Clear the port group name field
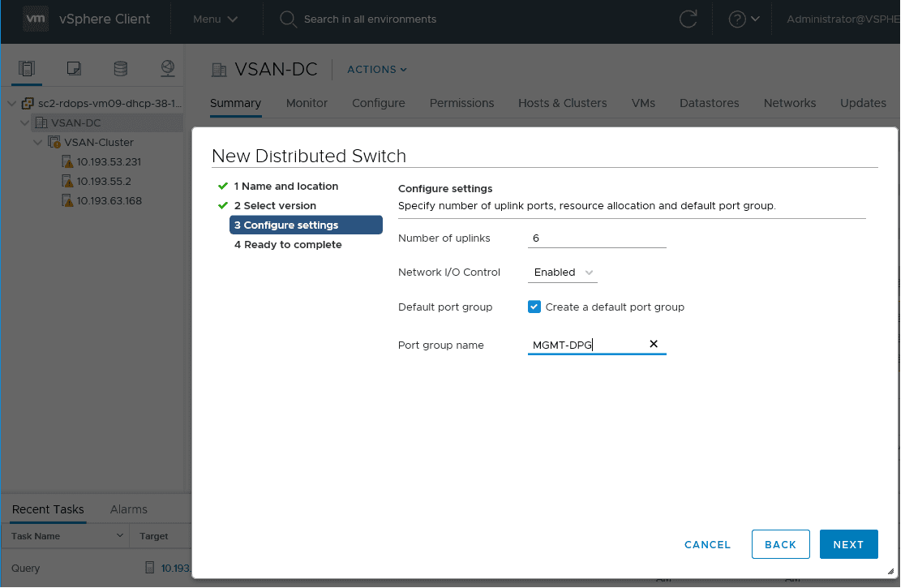Screen dimensions: 905x588 (x=654, y=345)
